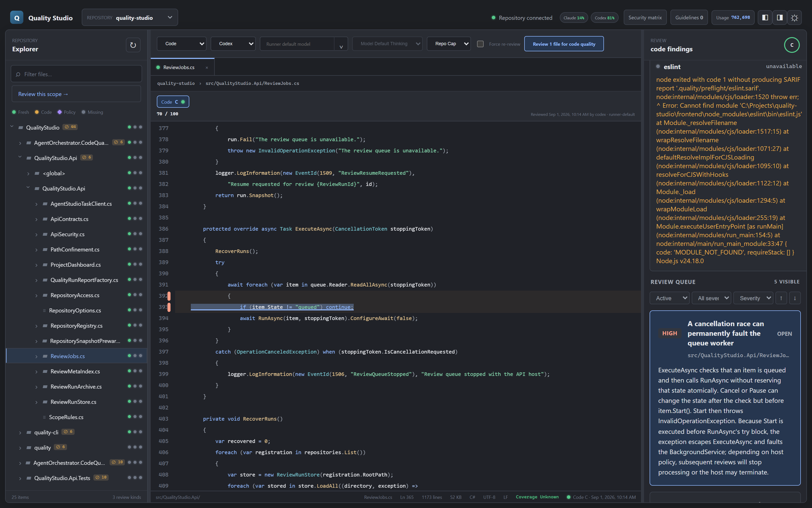
Task: Click the Runner default model field
Action: coord(297,44)
